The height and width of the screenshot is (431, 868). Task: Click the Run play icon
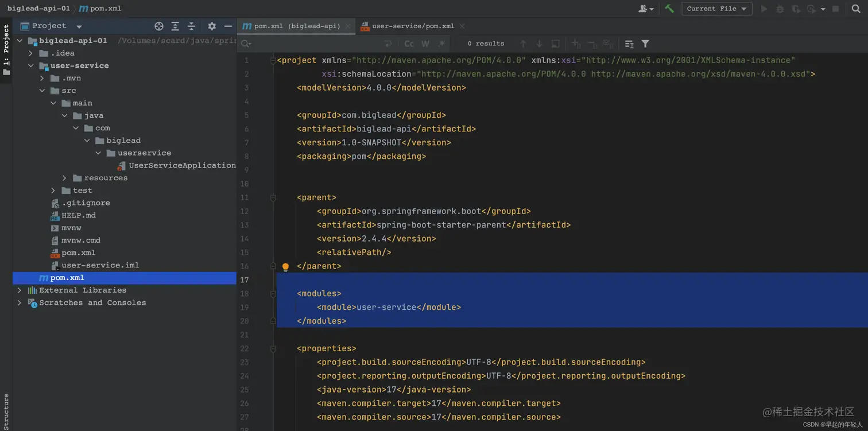coord(764,9)
